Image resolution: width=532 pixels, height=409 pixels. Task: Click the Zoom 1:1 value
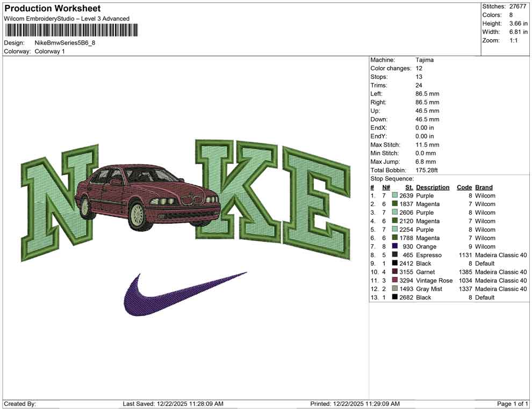click(515, 39)
